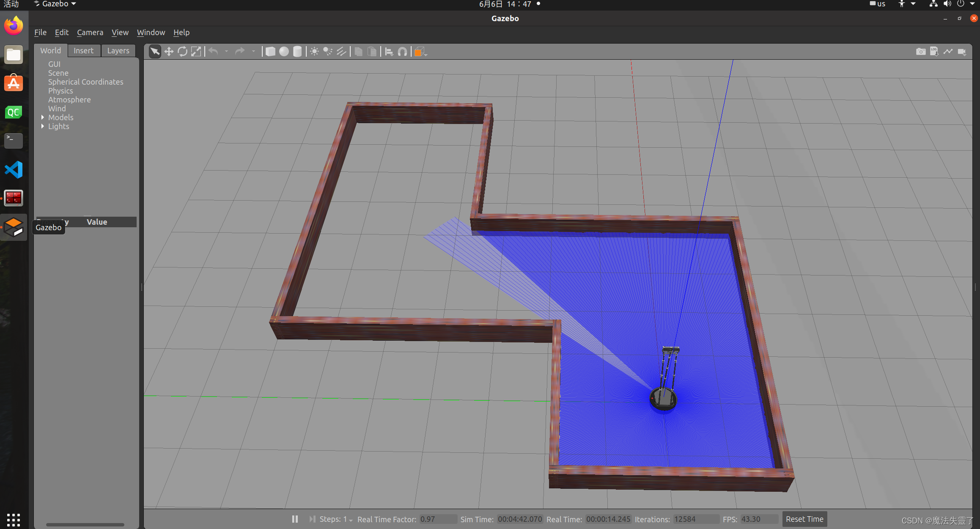Add a point light
The width and height of the screenshot is (980, 529).
tap(314, 52)
